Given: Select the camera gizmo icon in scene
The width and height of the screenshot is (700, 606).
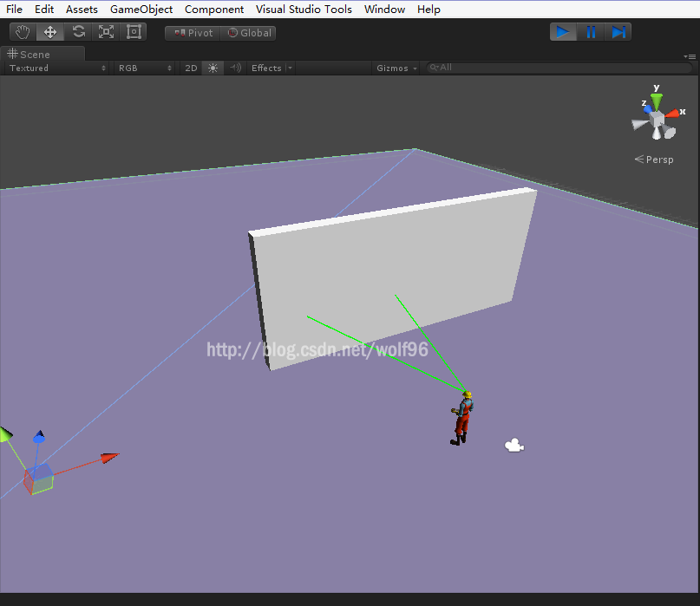Looking at the screenshot, I should pyautogui.click(x=514, y=446).
